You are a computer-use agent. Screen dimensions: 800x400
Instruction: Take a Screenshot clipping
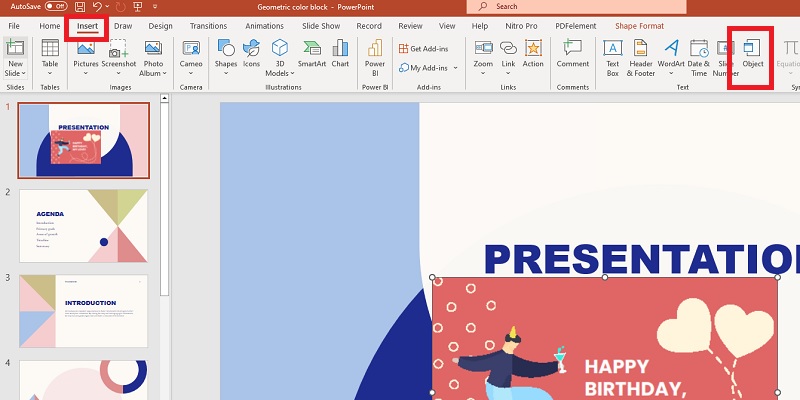tap(119, 58)
